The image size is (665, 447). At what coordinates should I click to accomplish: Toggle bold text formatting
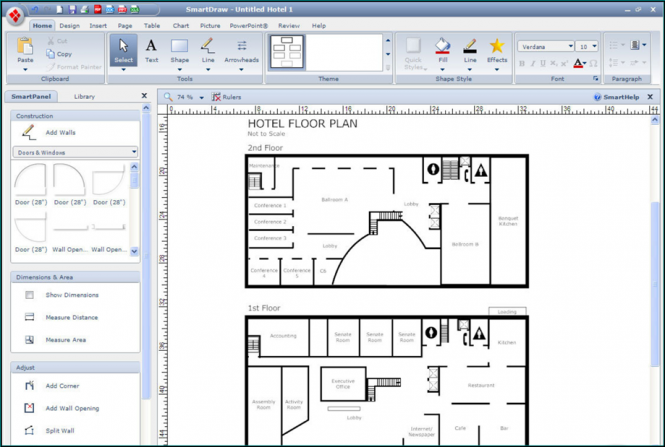point(522,63)
